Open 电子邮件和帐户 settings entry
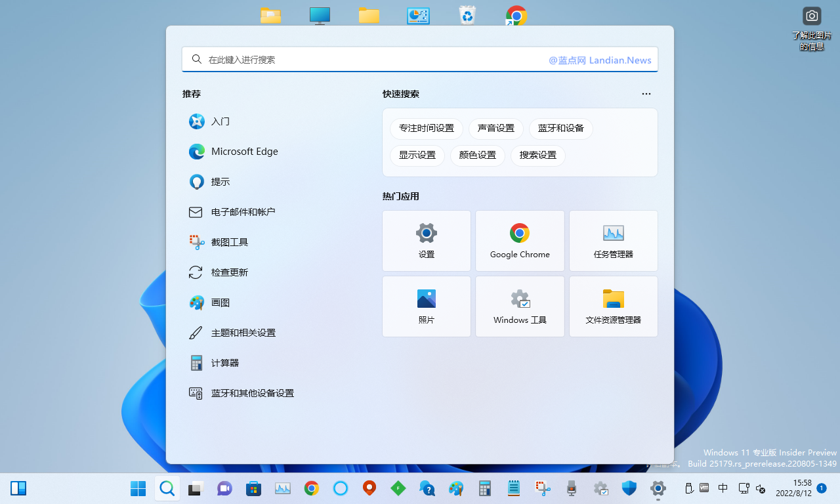 (276, 212)
